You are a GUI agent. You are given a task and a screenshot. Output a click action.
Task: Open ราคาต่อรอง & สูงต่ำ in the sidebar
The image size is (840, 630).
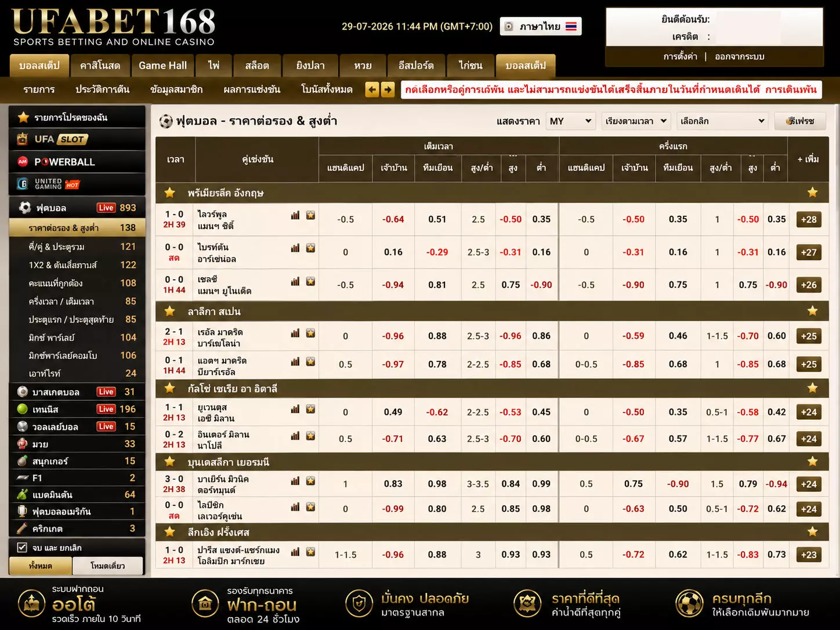[77, 228]
